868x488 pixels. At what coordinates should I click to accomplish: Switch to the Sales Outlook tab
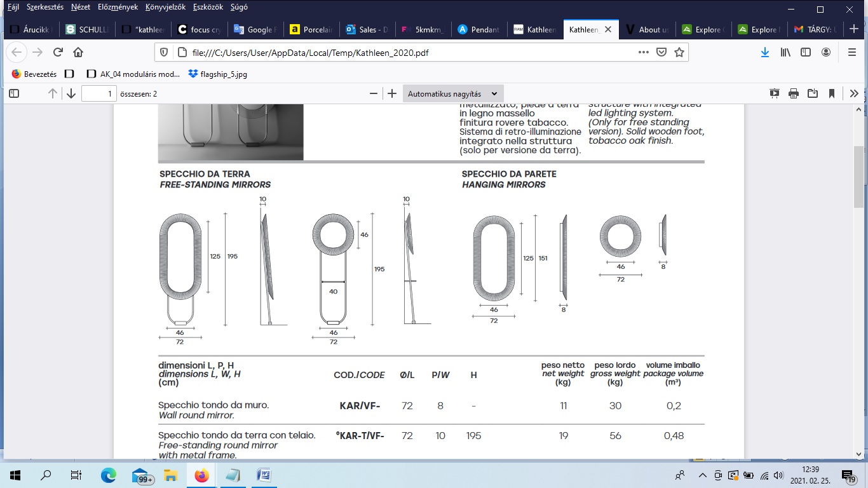[x=367, y=29]
